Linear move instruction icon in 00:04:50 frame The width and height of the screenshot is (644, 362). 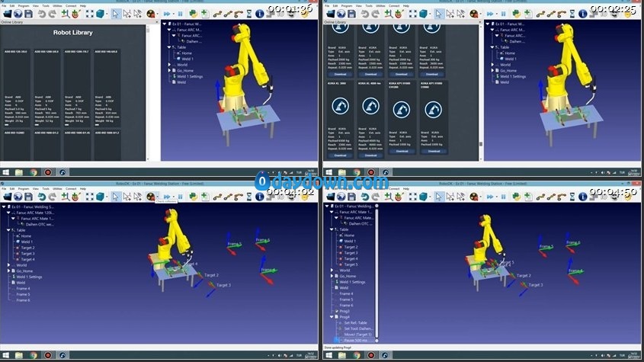tap(551, 197)
